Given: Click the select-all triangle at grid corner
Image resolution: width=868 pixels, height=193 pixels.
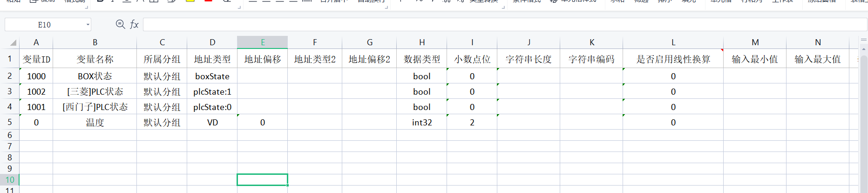Looking at the screenshot, I should click(13, 42).
